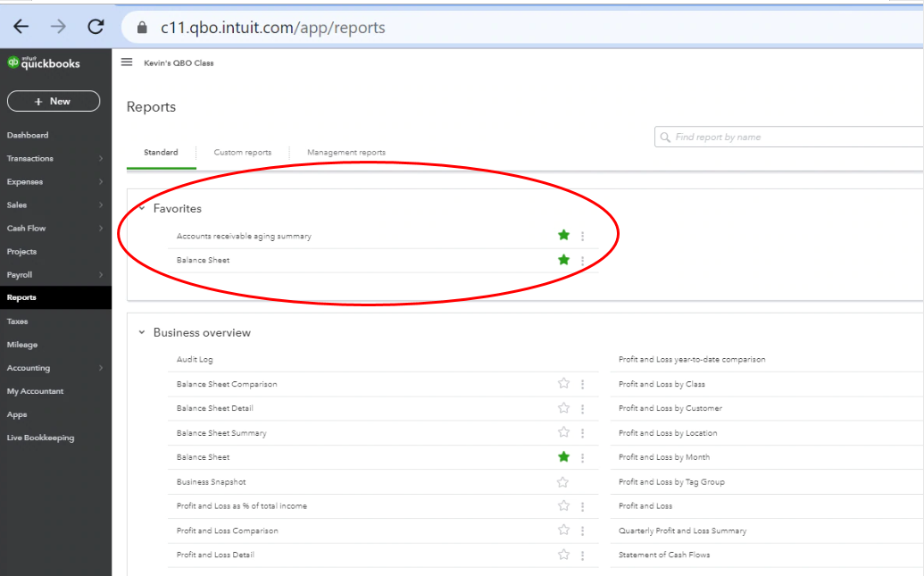Screen dimensions: 924x576
Task: Expand Expenses submenu arrow in sidebar
Action: (x=101, y=181)
